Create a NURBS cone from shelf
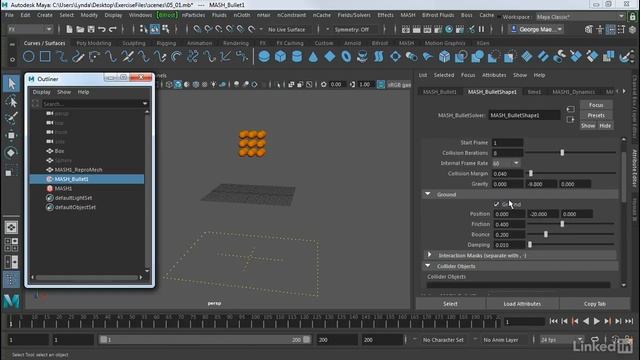The width and height of the screenshot is (640, 360). coord(313,56)
